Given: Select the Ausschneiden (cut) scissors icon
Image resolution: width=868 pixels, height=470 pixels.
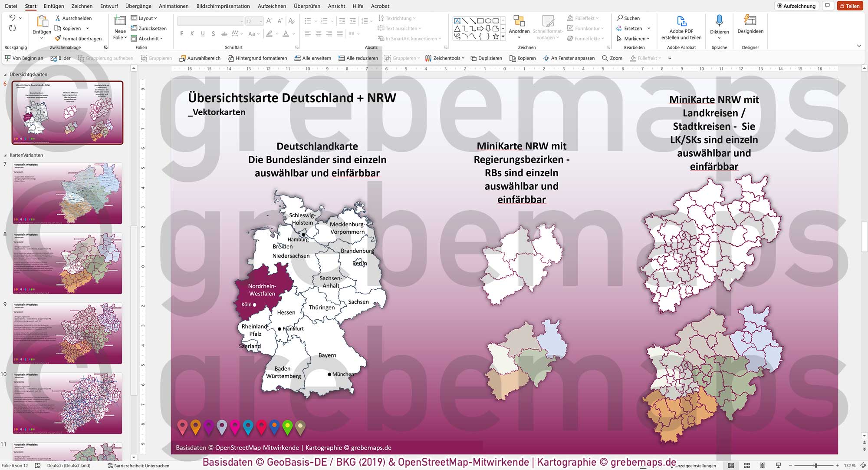Looking at the screenshot, I should [x=57, y=18].
